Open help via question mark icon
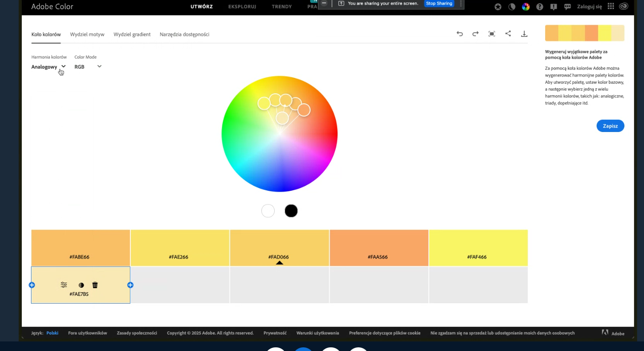The image size is (644, 351). (x=540, y=6)
